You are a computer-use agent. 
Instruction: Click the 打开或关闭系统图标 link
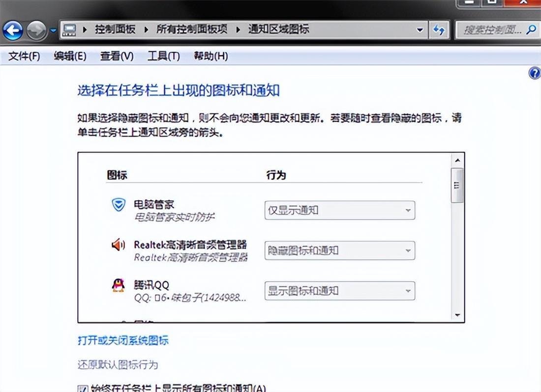123,340
